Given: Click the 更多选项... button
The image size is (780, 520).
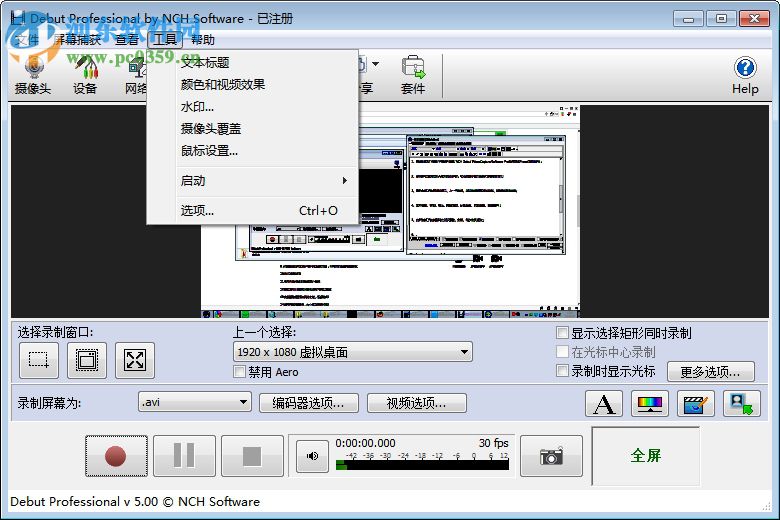Looking at the screenshot, I should (x=710, y=372).
